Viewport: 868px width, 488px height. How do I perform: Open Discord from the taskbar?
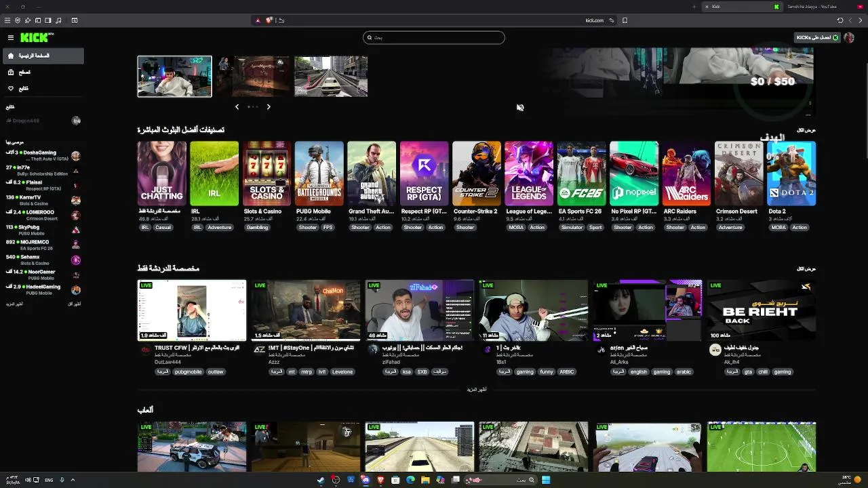click(x=366, y=480)
